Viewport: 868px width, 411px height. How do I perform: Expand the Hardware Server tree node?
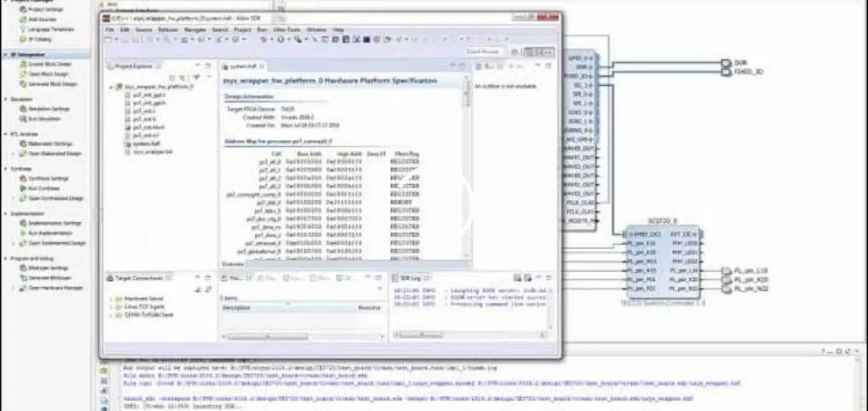(x=111, y=299)
